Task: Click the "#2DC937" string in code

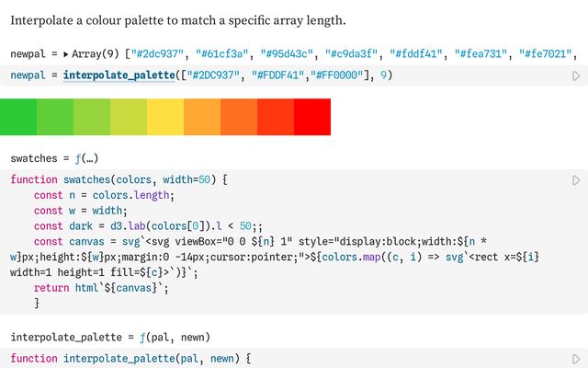Action: 213,75
